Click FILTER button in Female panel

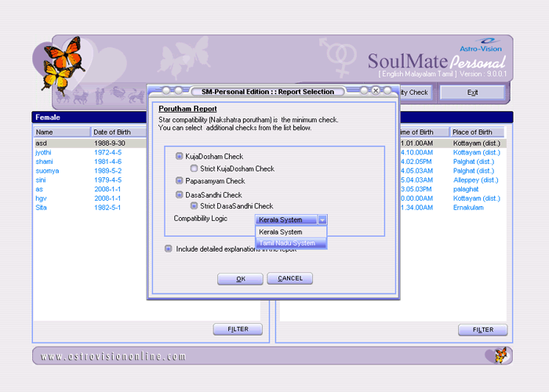238,329
